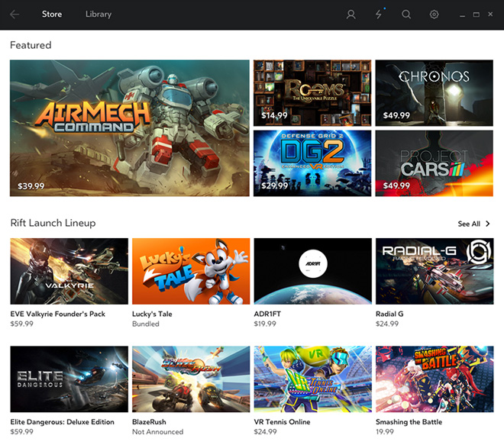504x445 pixels.
Task: Open ADR1FT thumbnail image
Action: pos(313,271)
